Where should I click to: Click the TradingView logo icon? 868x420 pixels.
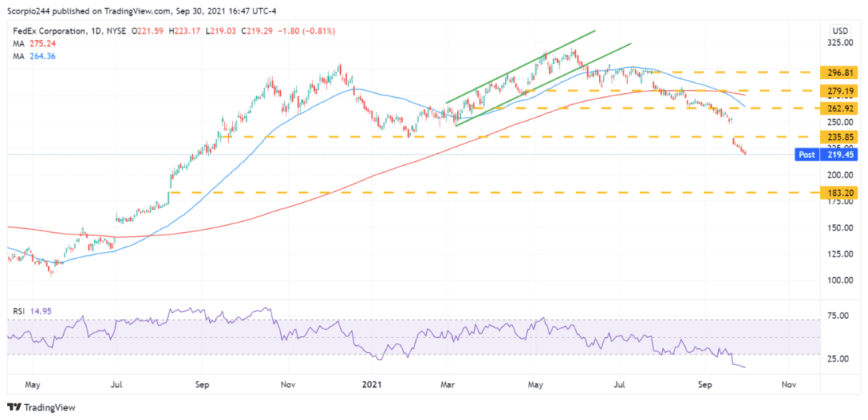click(14, 407)
